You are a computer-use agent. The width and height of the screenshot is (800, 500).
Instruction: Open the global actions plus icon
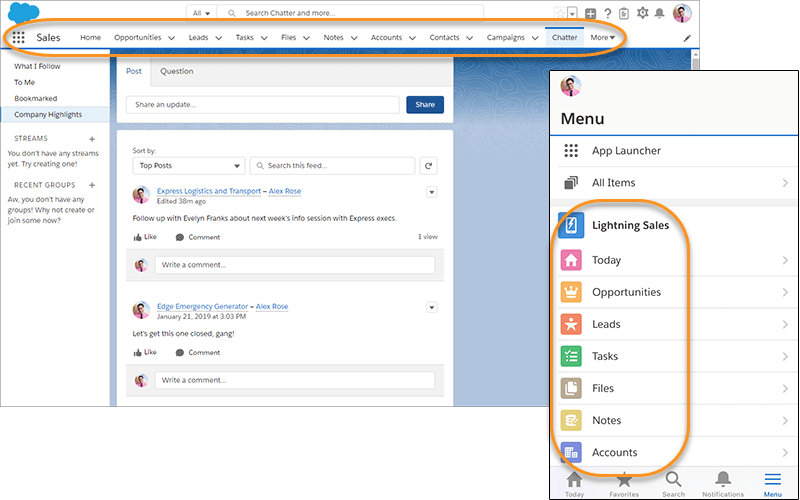pos(590,14)
